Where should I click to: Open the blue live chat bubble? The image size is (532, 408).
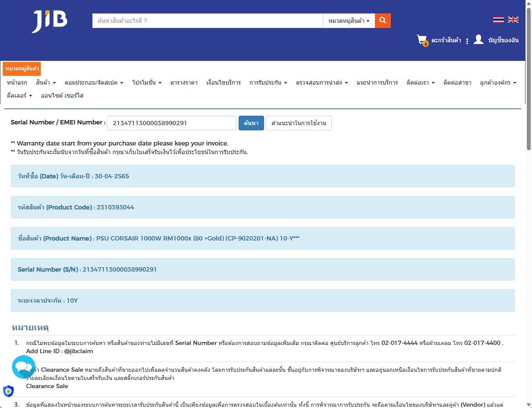coord(24,367)
